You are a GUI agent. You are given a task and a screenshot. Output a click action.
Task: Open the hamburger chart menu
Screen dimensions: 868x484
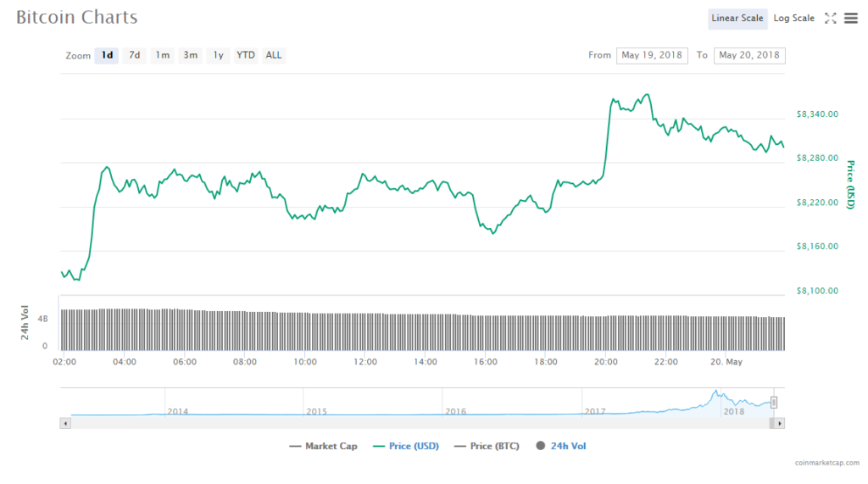pyautogui.click(x=851, y=18)
